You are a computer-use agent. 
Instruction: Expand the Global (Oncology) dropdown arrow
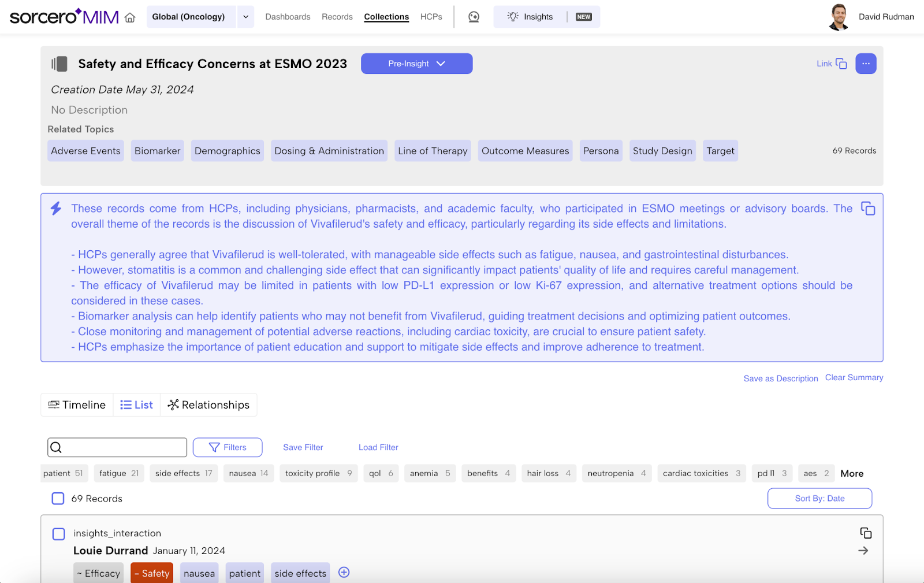(x=245, y=17)
